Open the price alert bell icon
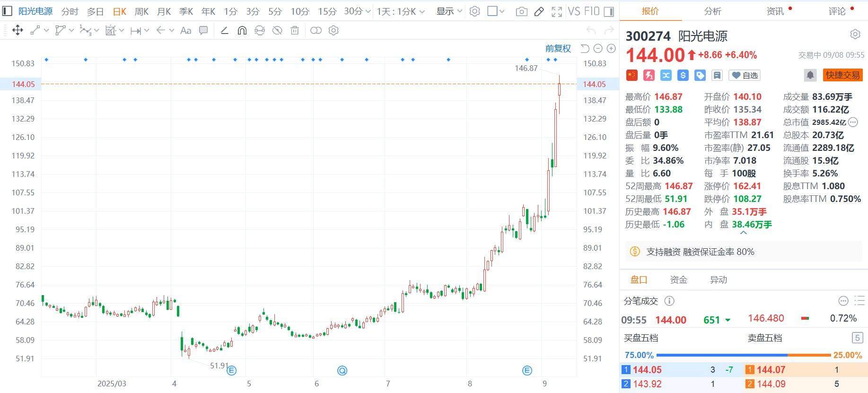The width and height of the screenshot is (868, 393). (x=810, y=75)
